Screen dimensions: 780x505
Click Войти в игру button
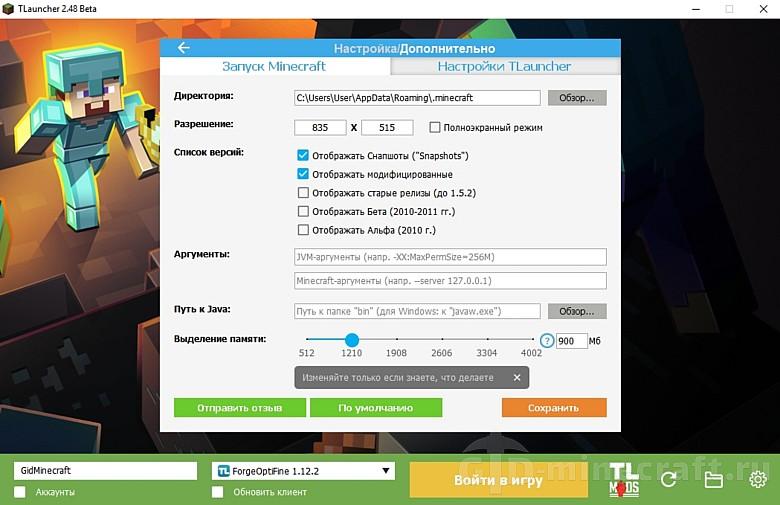[498, 480]
